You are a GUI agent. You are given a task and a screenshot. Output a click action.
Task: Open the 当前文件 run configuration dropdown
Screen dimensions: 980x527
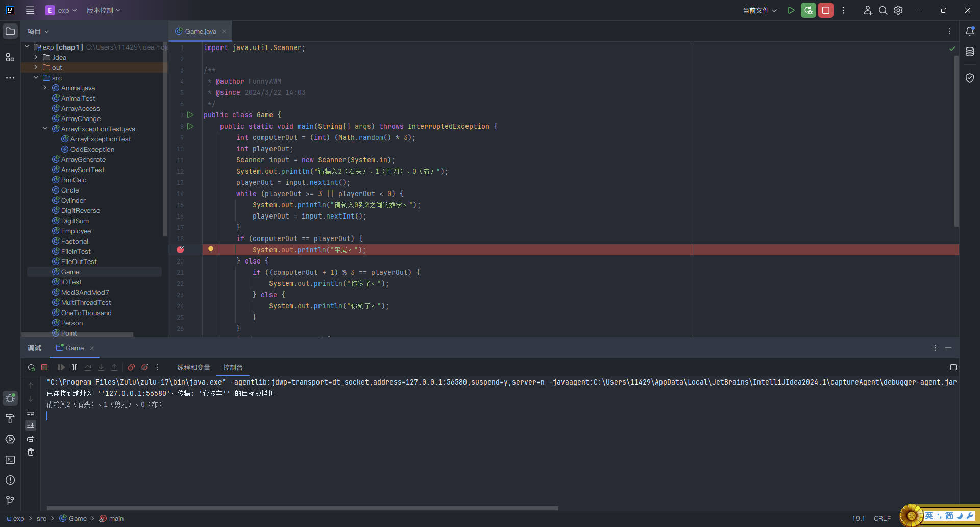(759, 10)
